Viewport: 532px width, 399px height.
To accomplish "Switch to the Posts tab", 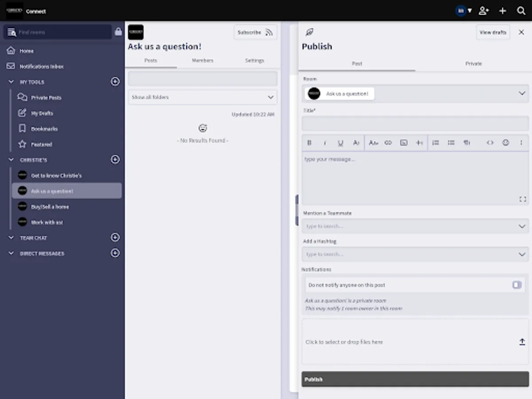I will coord(151,61).
